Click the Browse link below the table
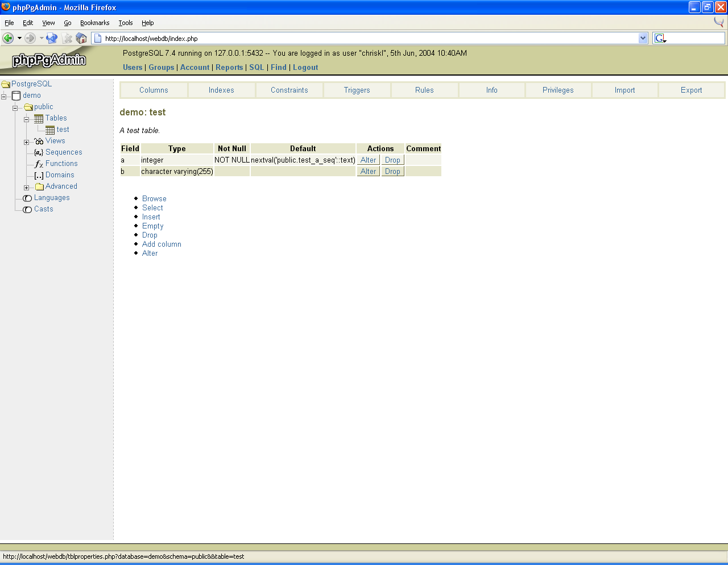 pyautogui.click(x=154, y=198)
